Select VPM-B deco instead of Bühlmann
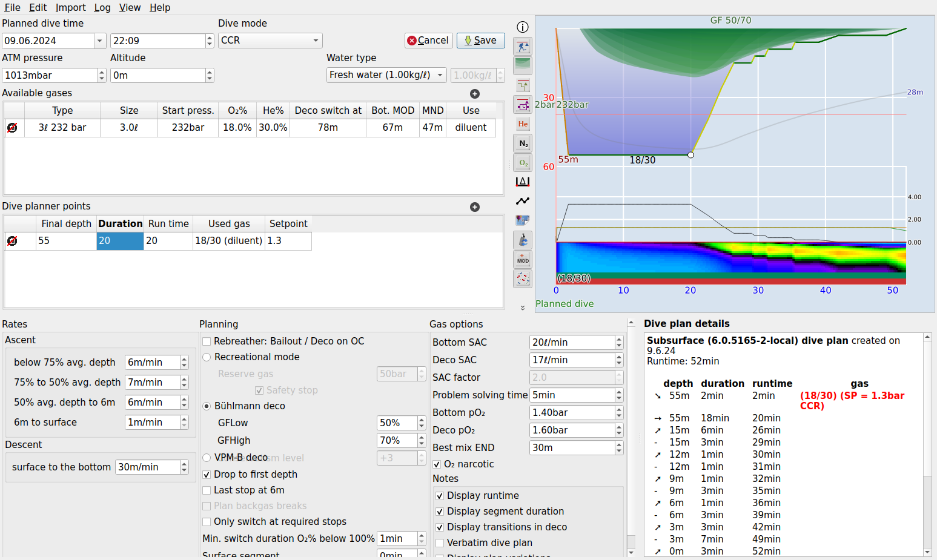The image size is (937, 560). 207,457
